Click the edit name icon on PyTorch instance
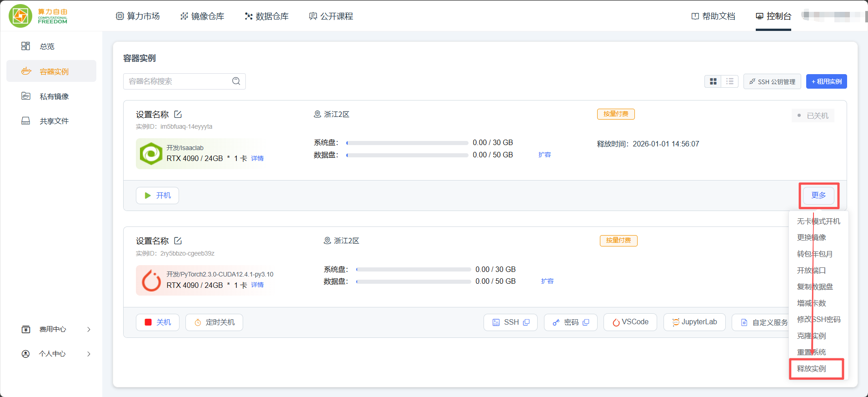The width and height of the screenshot is (868, 397). pyautogui.click(x=178, y=241)
